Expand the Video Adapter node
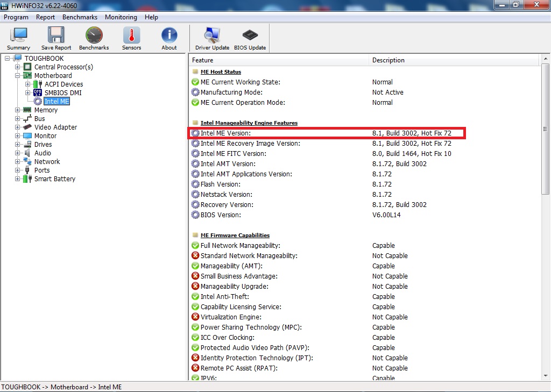The image size is (551, 392). coord(17,127)
